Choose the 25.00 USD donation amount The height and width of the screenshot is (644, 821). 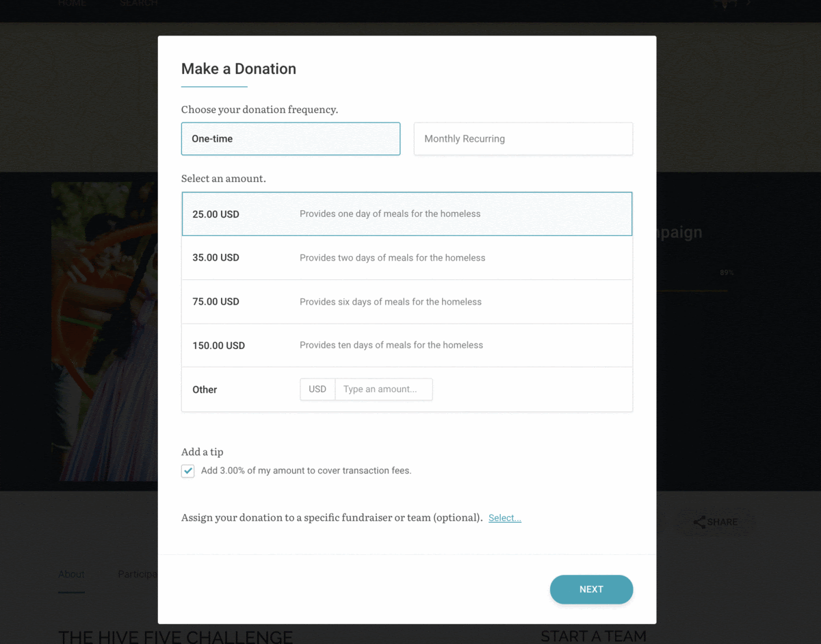tap(406, 214)
